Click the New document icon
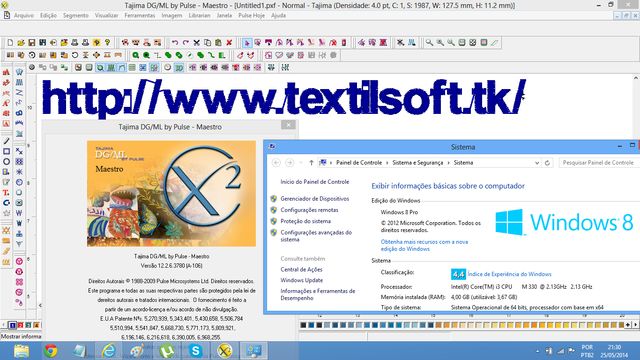Image resolution: width=640 pixels, height=360 pixels. coord(10,42)
